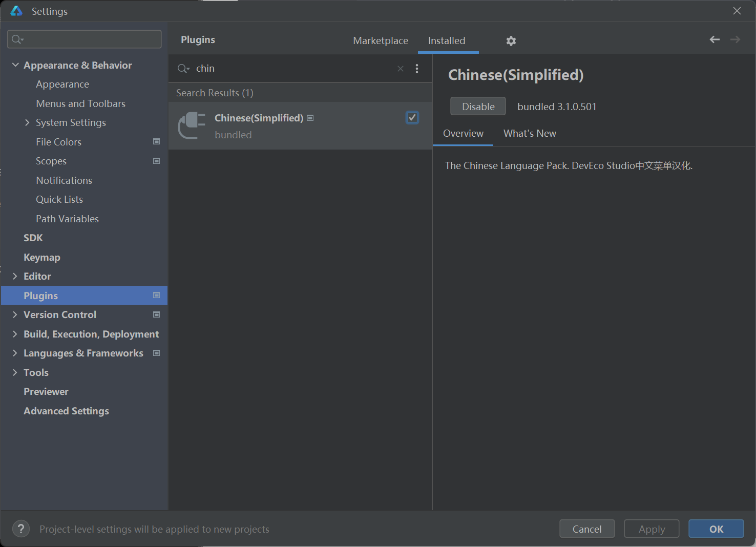Open plugin search options three-dot menu
Viewport: 756px width, 547px height.
click(417, 69)
